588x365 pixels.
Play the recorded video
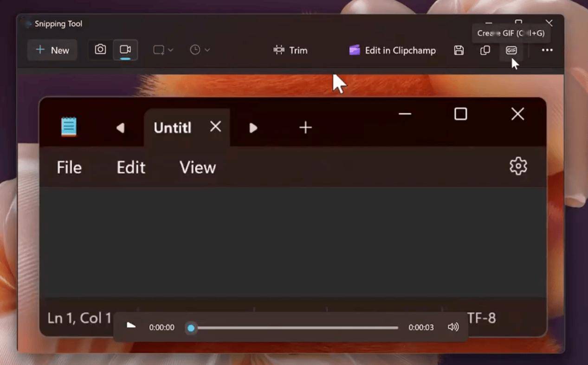(x=131, y=327)
